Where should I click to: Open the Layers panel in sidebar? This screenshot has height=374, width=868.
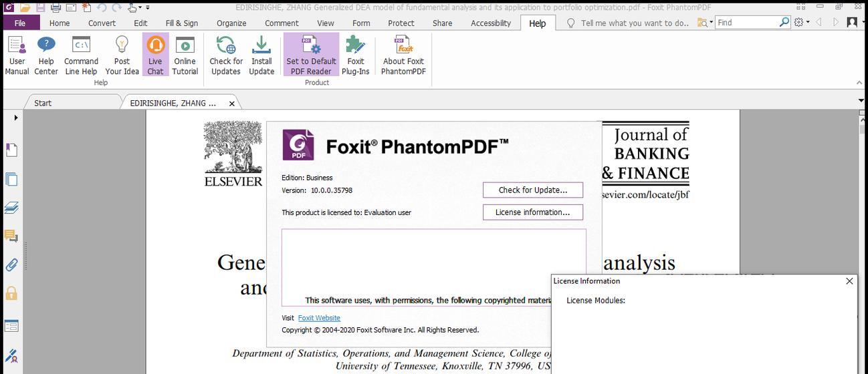(11, 208)
